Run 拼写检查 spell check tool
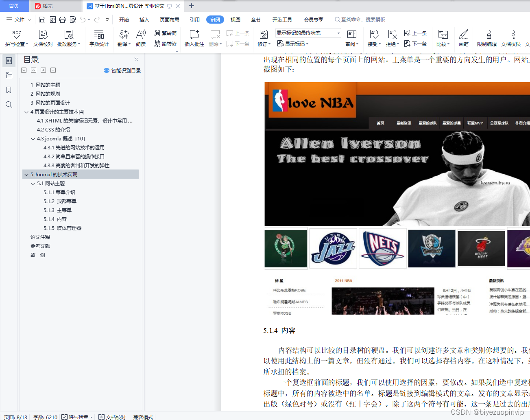The width and height of the screenshot is (530, 420). (17, 38)
